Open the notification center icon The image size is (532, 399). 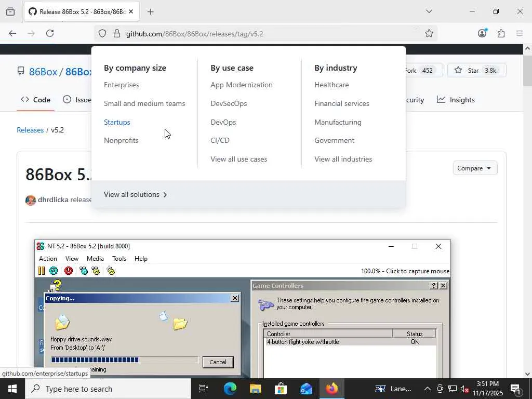tap(516, 389)
